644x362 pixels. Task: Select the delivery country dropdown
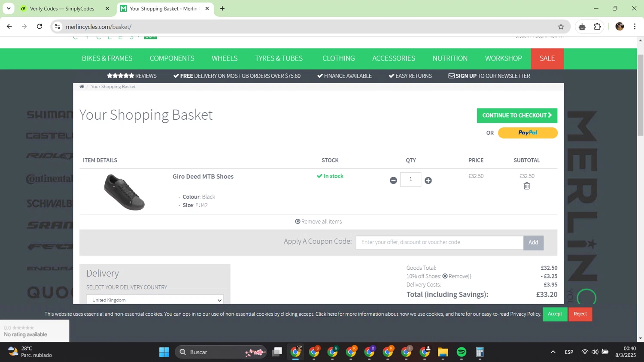click(155, 300)
